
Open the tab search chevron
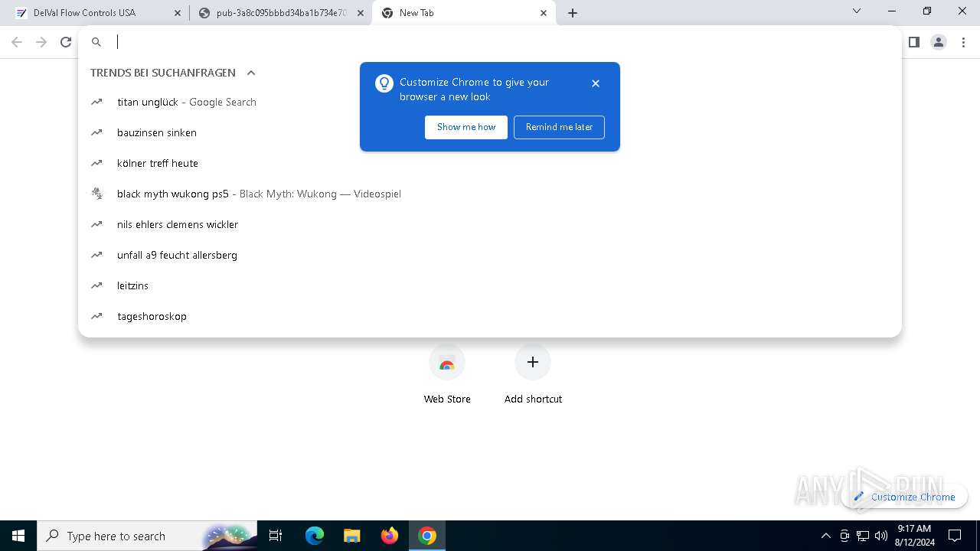tap(857, 11)
